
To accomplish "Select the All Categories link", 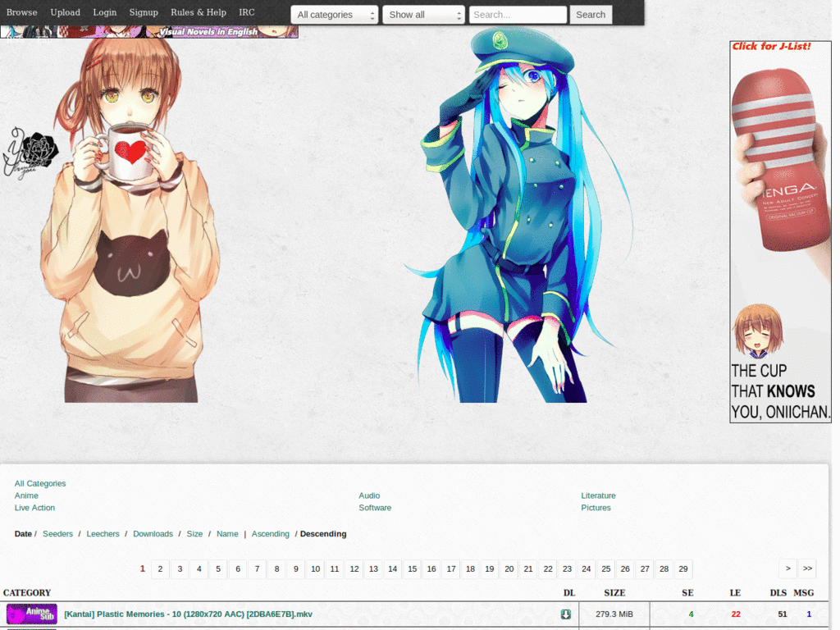I will point(40,483).
